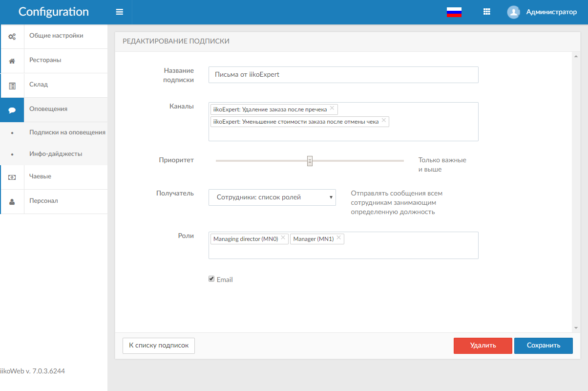Click inside the Роли tag field
This screenshot has height=391, width=588.
point(343,251)
